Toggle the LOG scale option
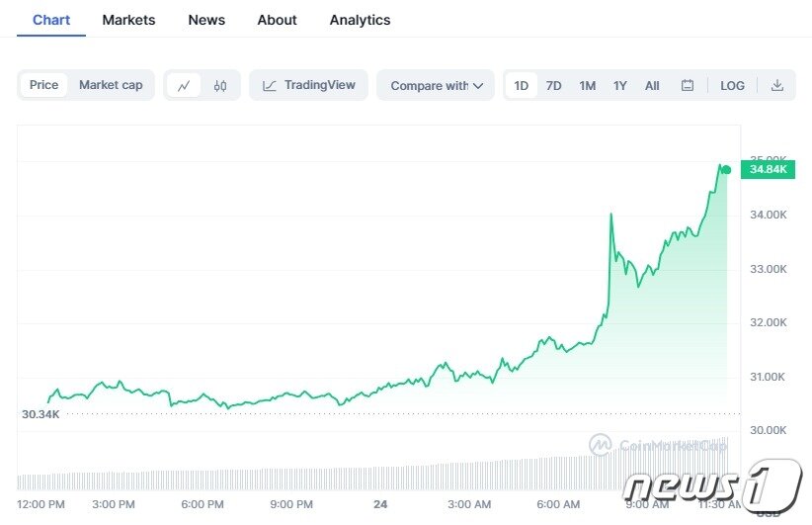Screen dimensions: 812x525 732,85
